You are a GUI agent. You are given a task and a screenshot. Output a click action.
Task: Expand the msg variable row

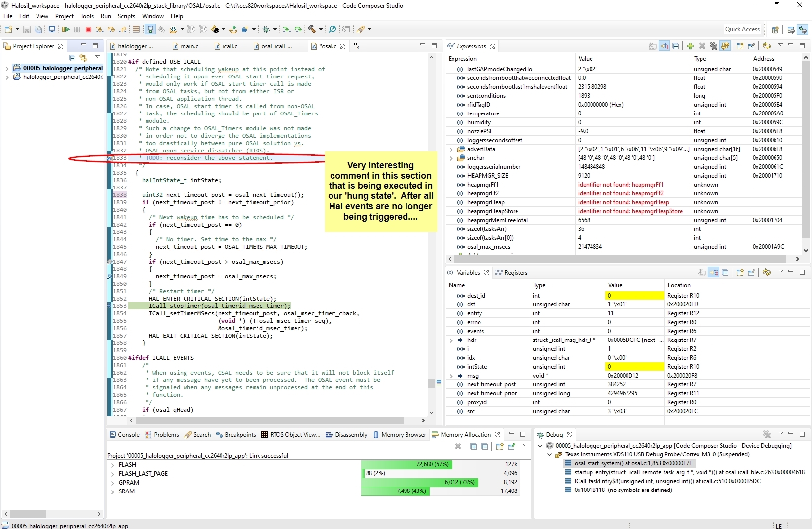pyautogui.click(x=451, y=376)
